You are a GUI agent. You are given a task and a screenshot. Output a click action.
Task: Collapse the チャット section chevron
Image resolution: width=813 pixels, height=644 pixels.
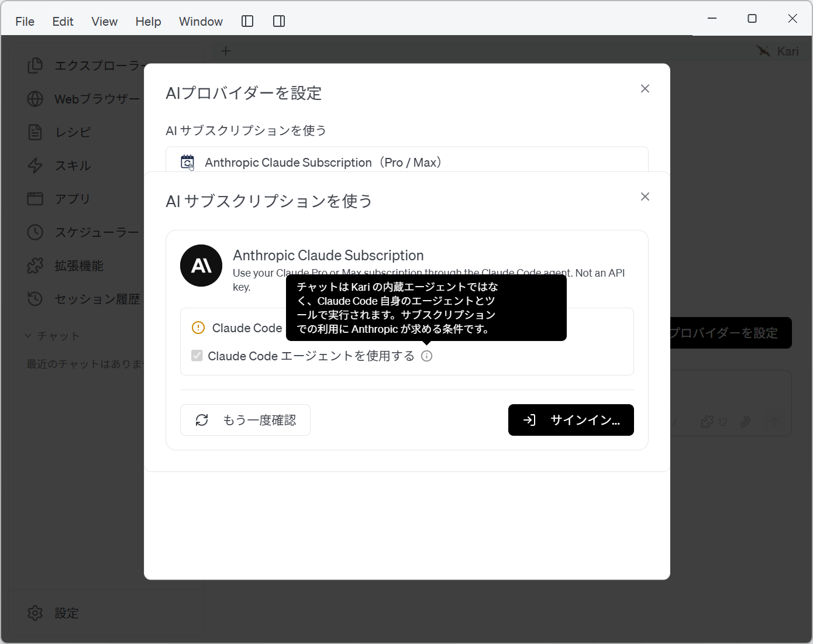[28, 336]
